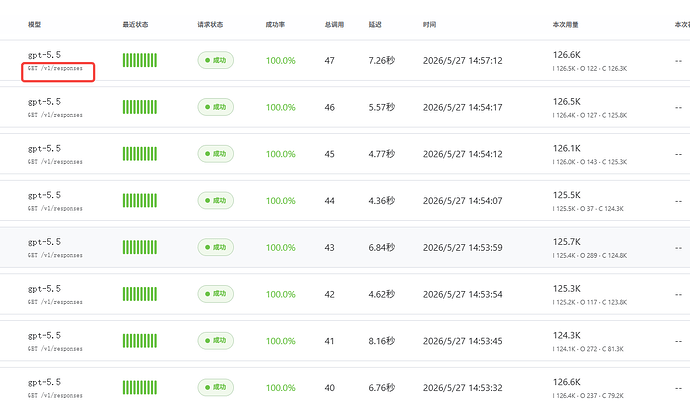Click the GET /v1/responses endpoint in the 43-call row
Image resolution: width=690 pixels, height=405 pixels.
55,255
